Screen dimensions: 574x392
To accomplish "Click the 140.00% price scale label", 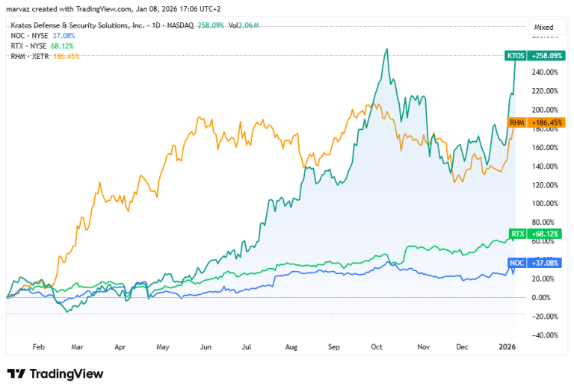I will point(545,167).
